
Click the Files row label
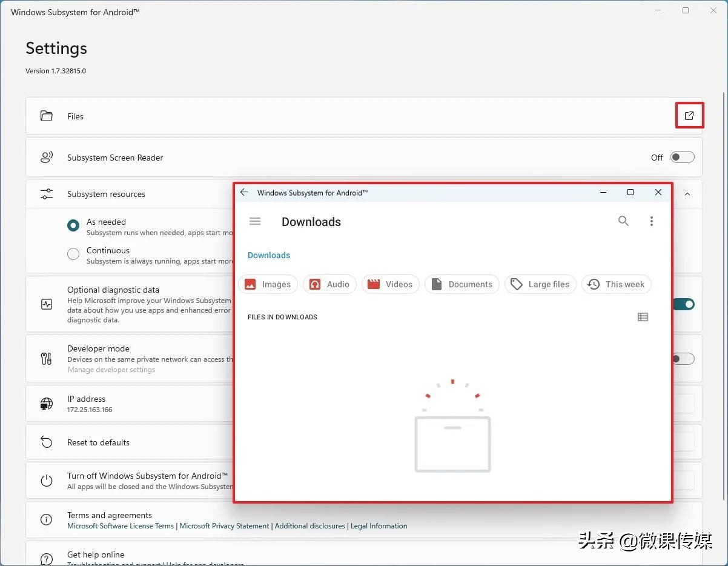[x=75, y=116]
